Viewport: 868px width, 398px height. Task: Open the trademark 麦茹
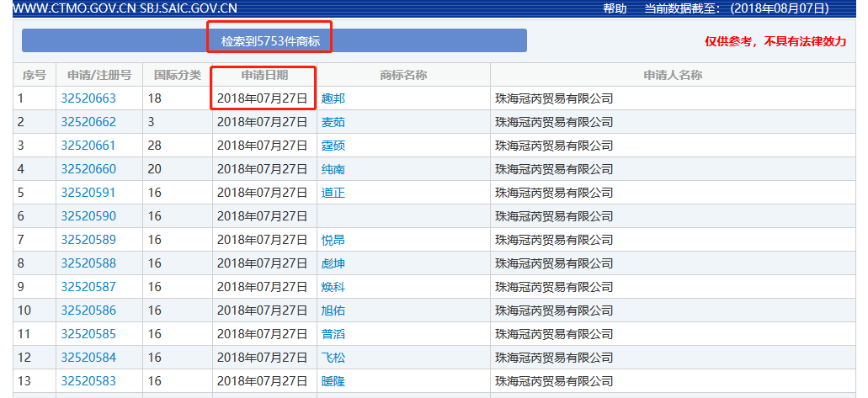pos(333,122)
